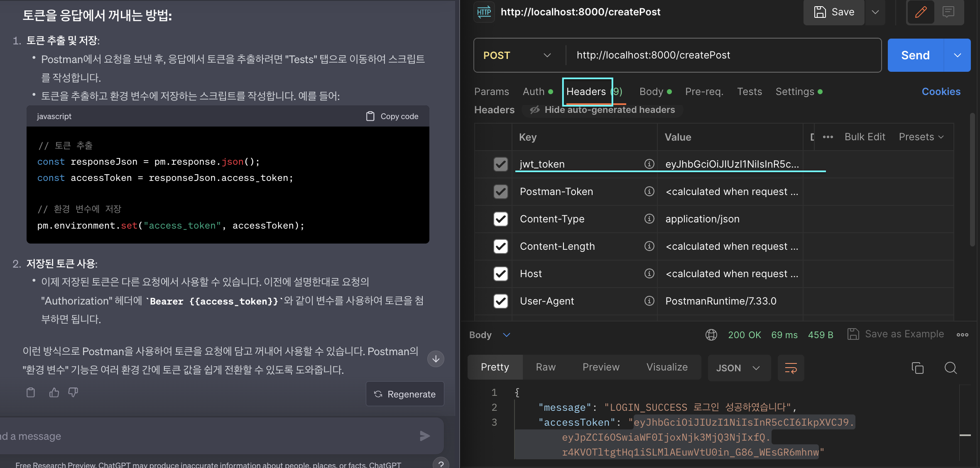Select the Raw response tab
The image size is (980, 468).
pyautogui.click(x=545, y=367)
